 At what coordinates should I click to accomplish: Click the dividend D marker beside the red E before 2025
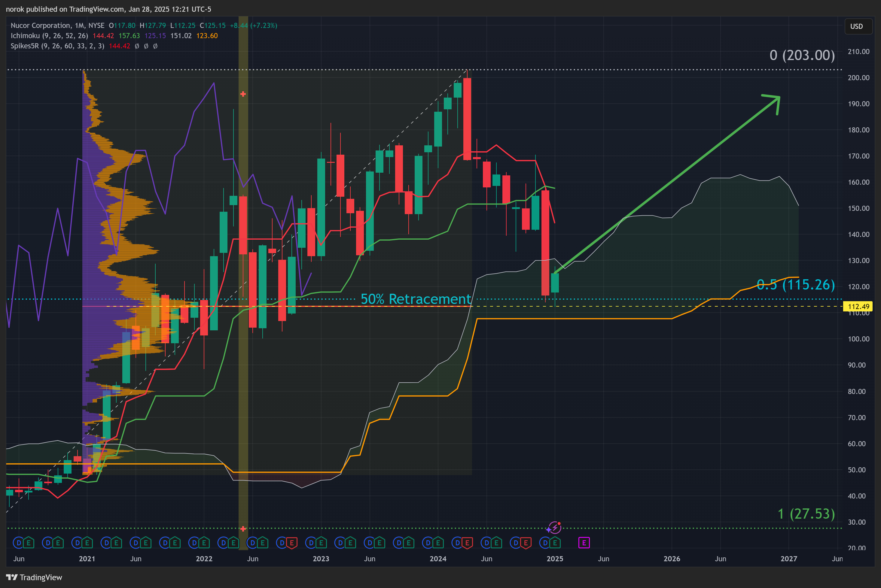[x=516, y=543]
